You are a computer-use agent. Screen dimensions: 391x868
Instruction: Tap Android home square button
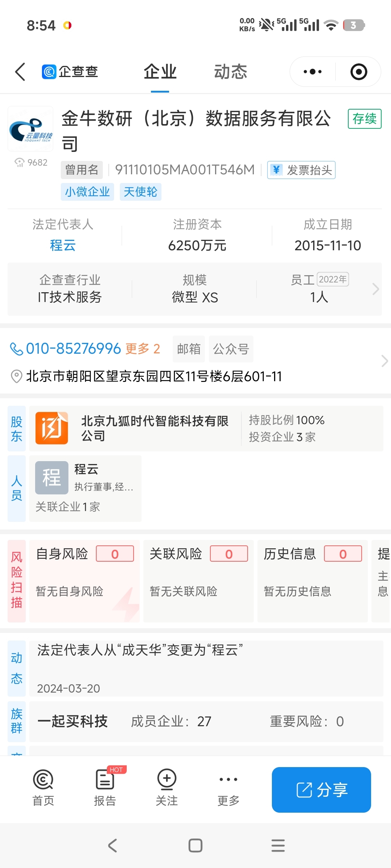(195, 846)
